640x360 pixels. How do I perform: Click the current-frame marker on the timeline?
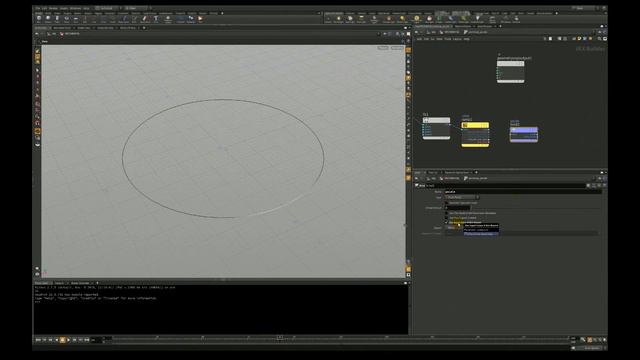click(280, 338)
